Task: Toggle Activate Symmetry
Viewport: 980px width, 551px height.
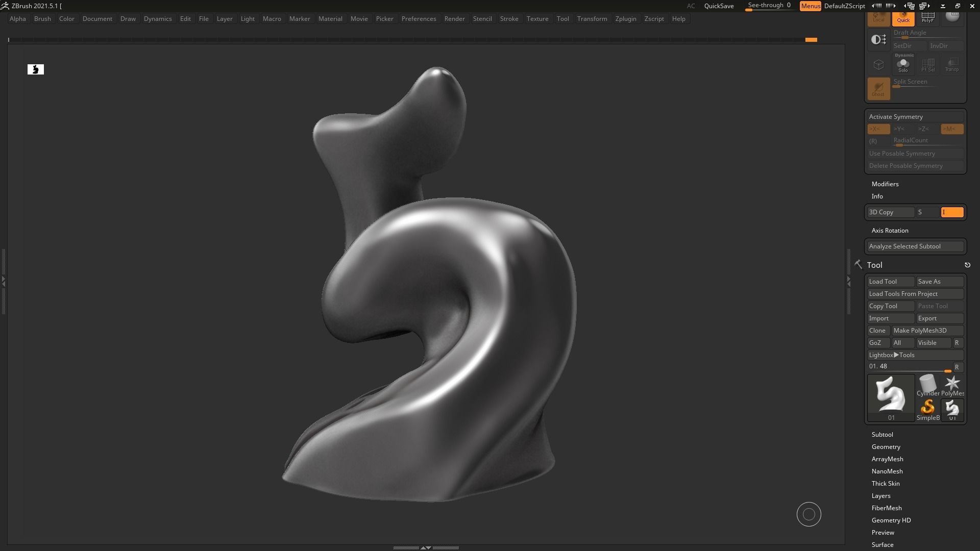Action: point(915,117)
